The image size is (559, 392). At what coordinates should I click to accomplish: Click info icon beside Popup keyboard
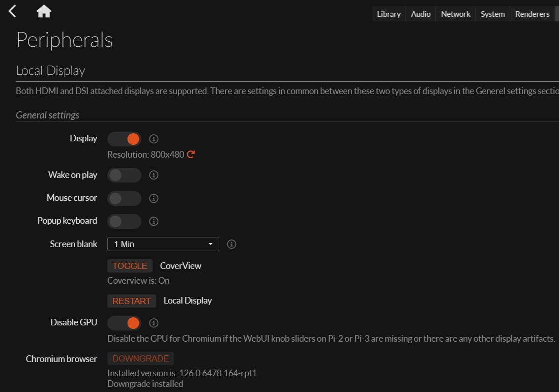[x=154, y=221]
